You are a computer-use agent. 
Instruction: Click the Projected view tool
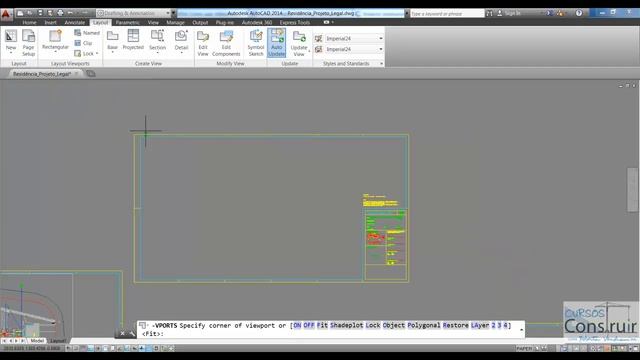click(133, 40)
